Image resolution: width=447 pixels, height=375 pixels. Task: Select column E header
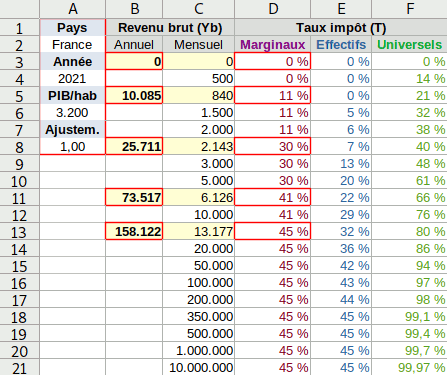[x=341, y=9]
